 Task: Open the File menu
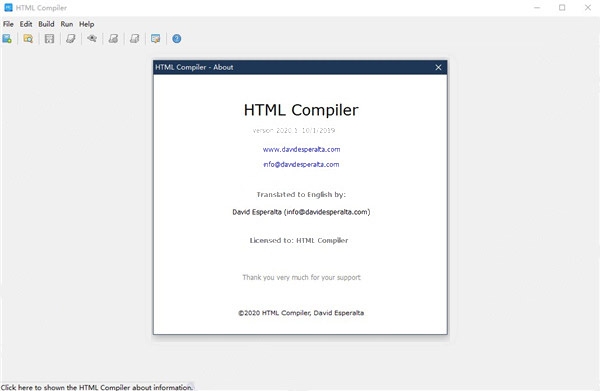8,24
